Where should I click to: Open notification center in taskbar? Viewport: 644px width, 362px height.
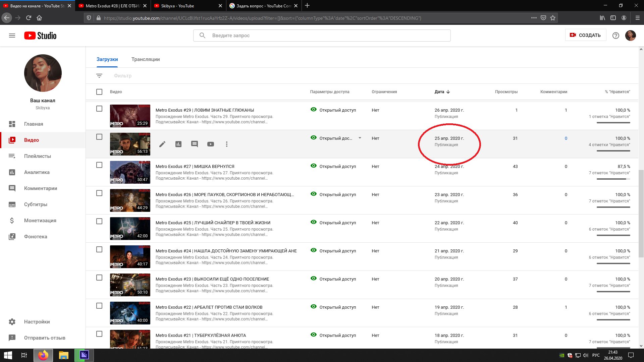click(x=631, y=355)
